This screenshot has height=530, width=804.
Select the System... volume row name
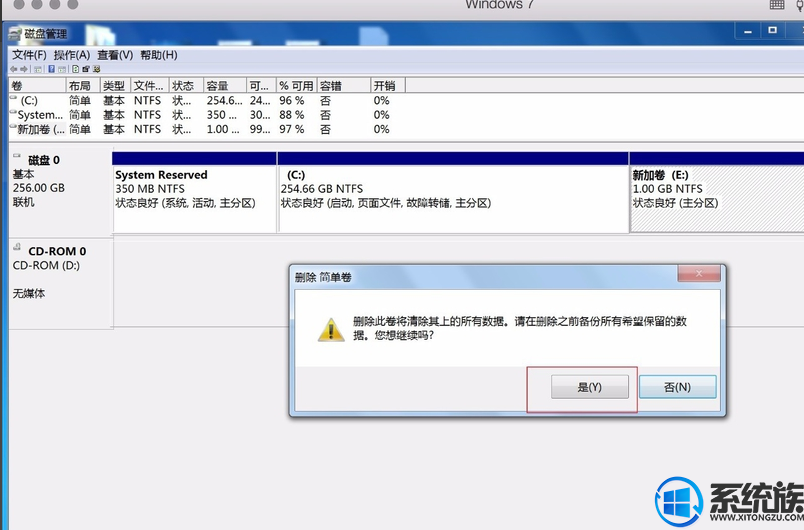[x=40, y=115]
